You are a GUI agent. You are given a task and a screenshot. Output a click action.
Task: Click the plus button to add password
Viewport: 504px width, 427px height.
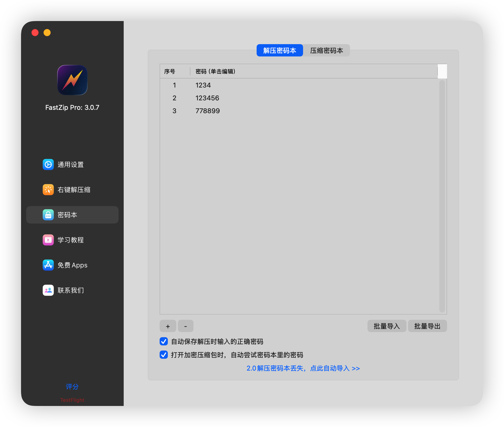168,326
